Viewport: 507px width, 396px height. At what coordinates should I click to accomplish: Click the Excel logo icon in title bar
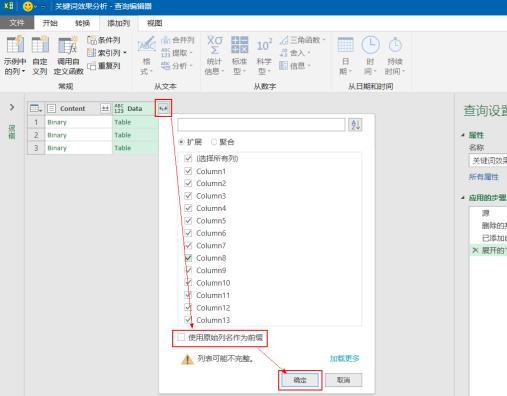9,6
